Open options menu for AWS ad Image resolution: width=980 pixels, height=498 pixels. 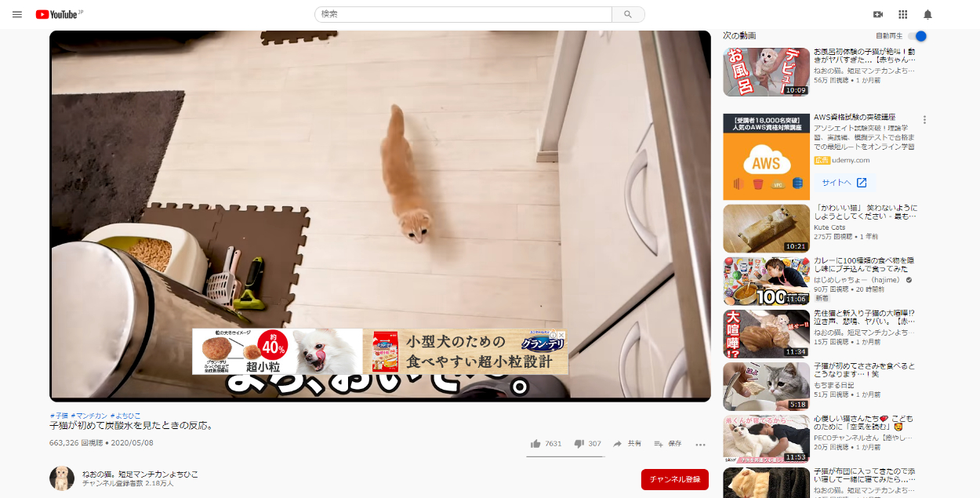(x=925, y=120)
